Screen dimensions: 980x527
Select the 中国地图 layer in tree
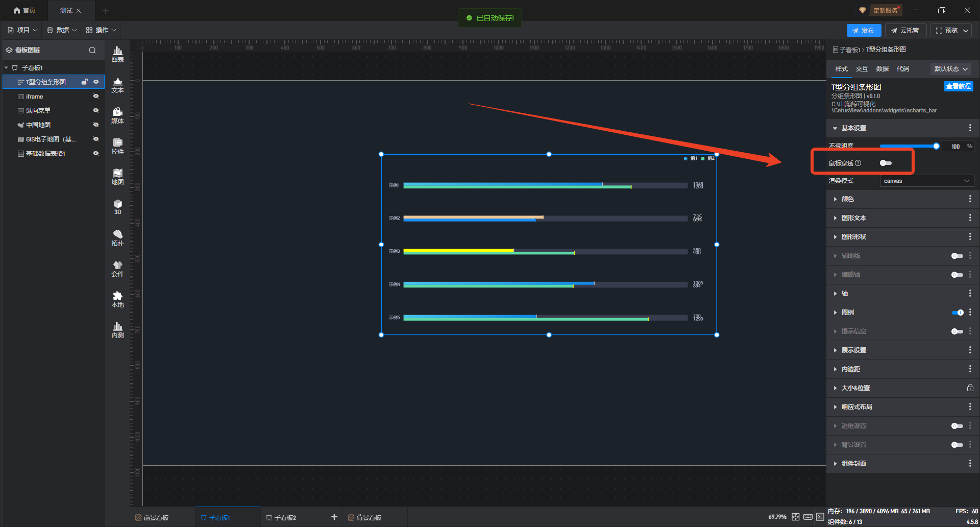(38, 125)
